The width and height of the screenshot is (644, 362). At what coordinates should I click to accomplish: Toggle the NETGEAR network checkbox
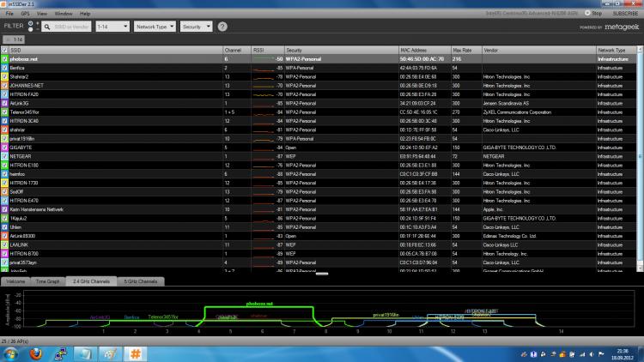4,156
